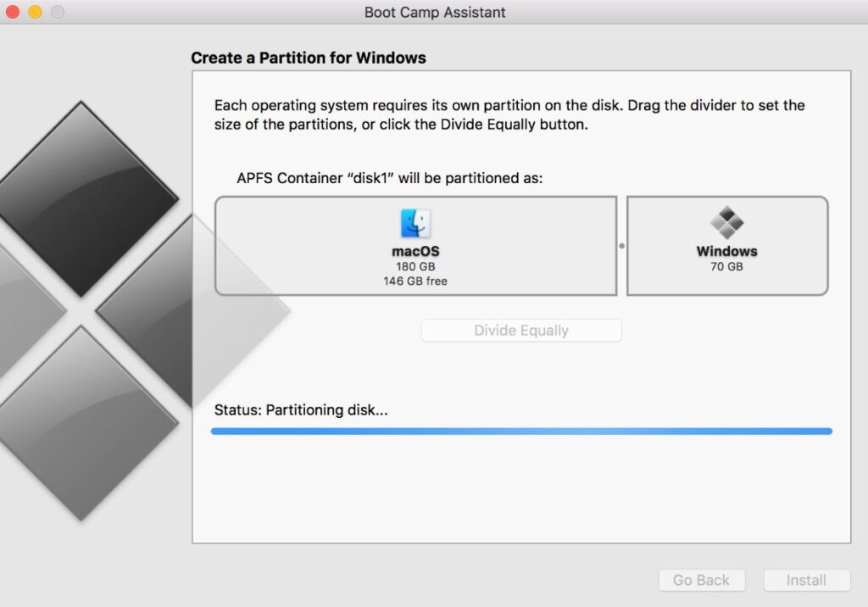Click the "Each operating system requires" instruction text

pyautogui.click(x=509, y=114)
